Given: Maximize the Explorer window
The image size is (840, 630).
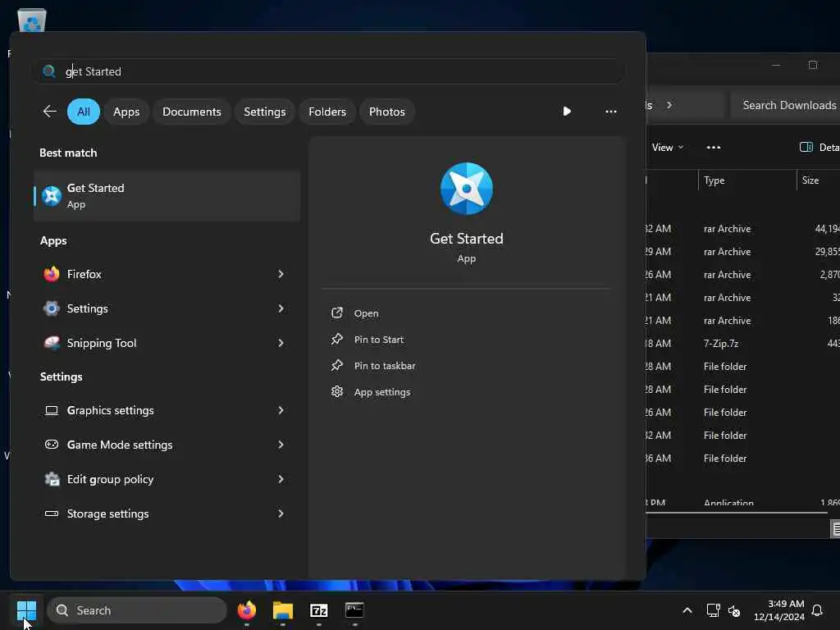Looking at the screenshot, I should coord(813,65).
